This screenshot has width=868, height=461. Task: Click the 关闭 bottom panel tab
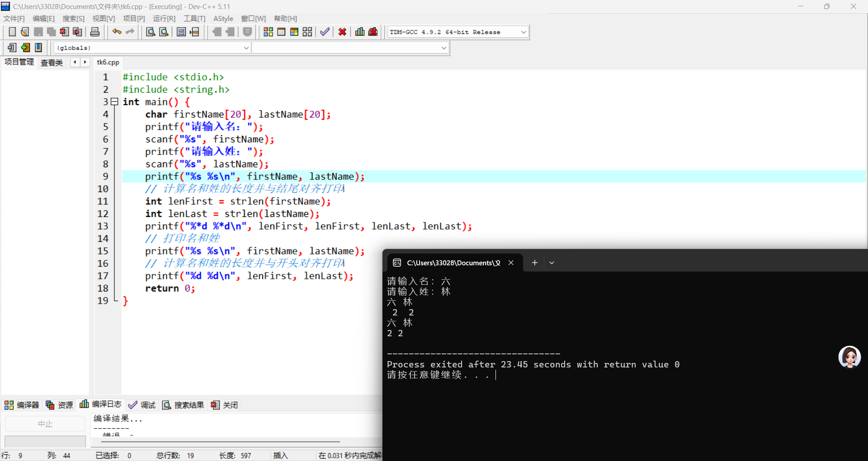pos(224,405)
